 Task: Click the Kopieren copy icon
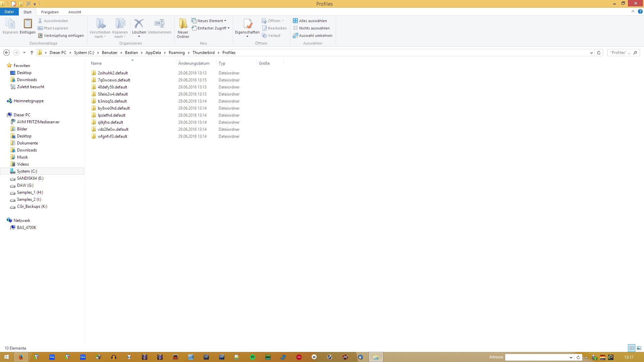(x=10, y=24)
